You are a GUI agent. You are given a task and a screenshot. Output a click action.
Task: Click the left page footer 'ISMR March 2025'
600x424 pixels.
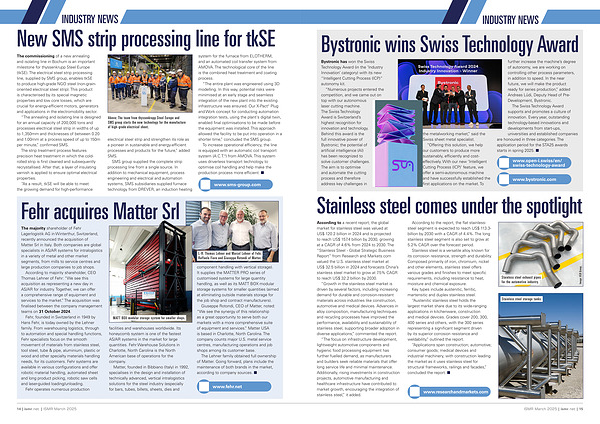(60, 409)
